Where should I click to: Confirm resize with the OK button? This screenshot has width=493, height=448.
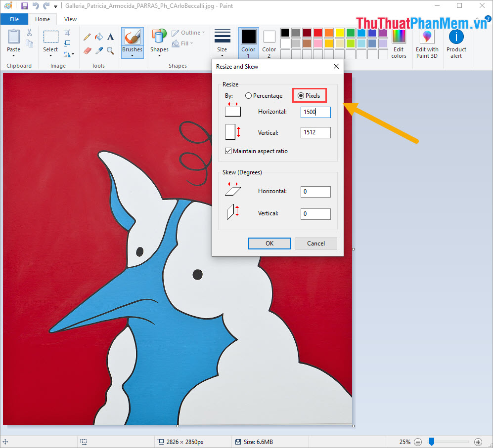click(269, 243)
